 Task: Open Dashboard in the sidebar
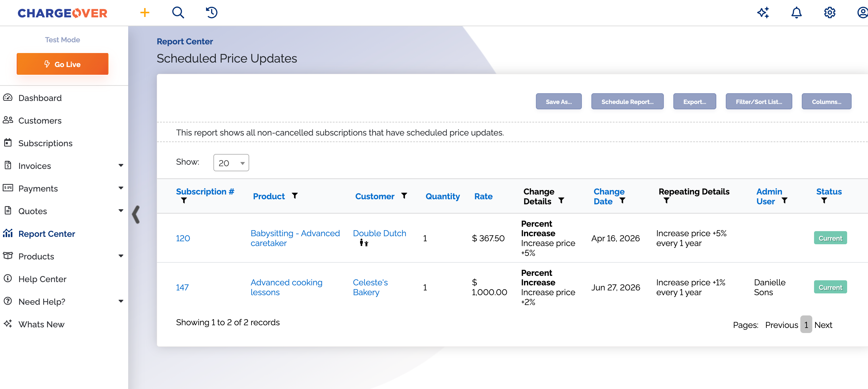(40, 98)
